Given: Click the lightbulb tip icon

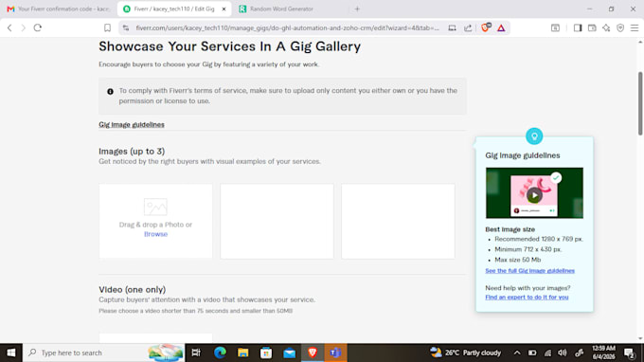Looking at the screenshot, I should tap(534, 136).
